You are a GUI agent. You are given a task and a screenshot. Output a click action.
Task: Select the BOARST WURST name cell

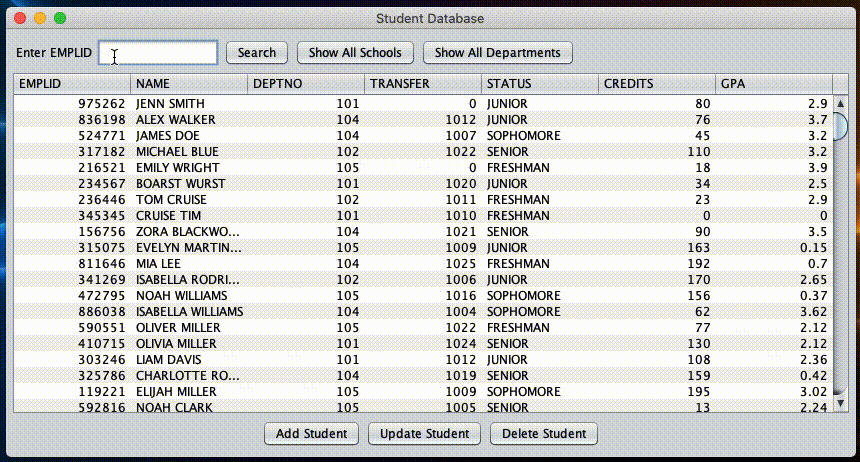pyautogui.click(x=189, y=183)
